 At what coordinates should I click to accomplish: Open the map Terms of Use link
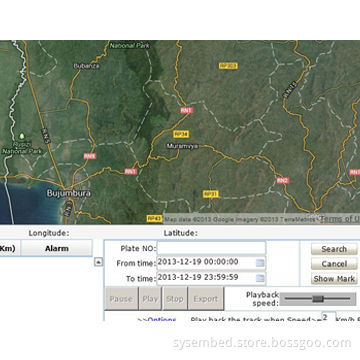click(x=339, y=219)
